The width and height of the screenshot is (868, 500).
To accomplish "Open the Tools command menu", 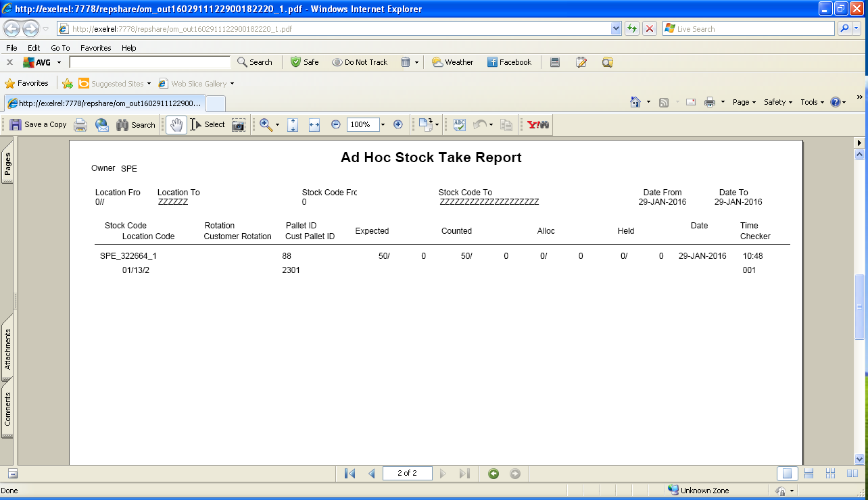I will (x=812, y=102).
